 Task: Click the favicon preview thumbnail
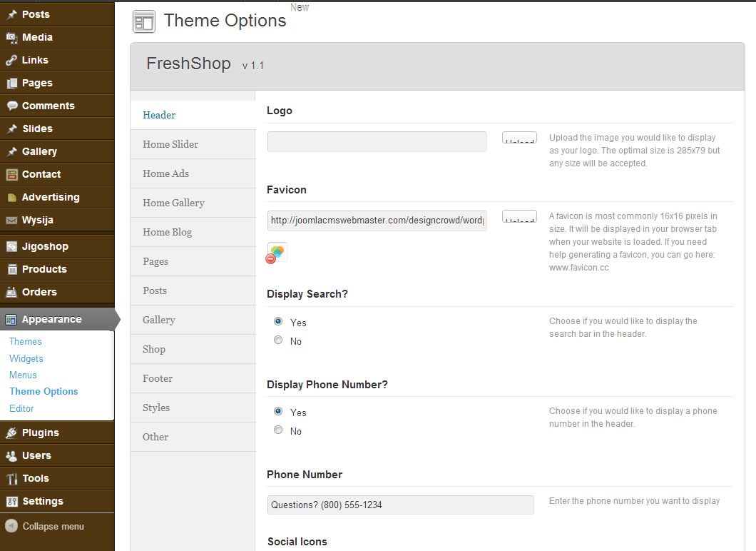(277, 252)
